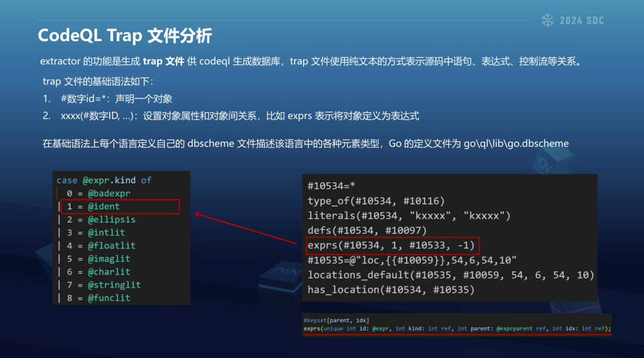Click the 'type_of(#10534, #10116)' line

(x=376, y=201)
